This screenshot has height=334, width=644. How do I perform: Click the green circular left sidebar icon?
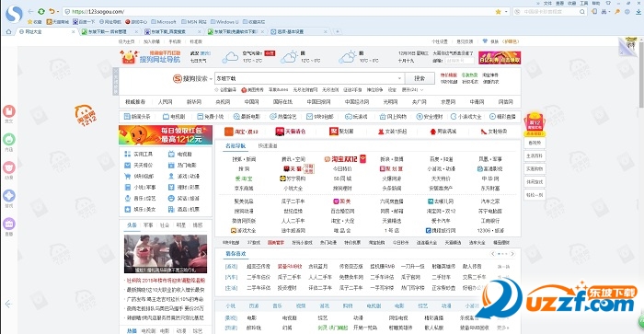tap(9, 139)
